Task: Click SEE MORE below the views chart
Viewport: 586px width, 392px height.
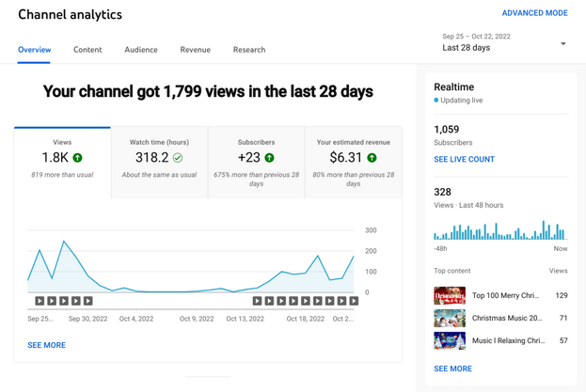Action: point(46,345)
